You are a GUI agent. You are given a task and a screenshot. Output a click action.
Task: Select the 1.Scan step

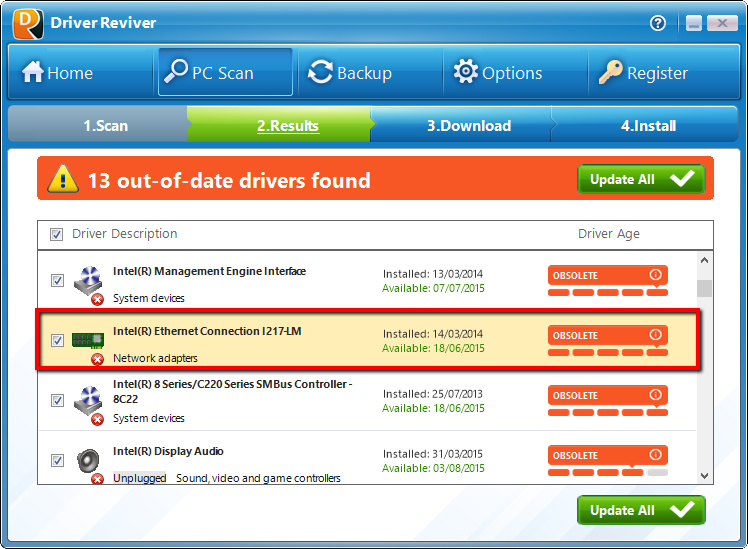coord(98,125)
